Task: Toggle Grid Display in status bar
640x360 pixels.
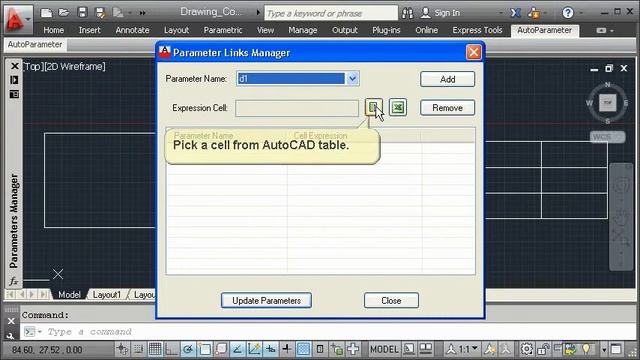Action: click(x=155, y=349)
